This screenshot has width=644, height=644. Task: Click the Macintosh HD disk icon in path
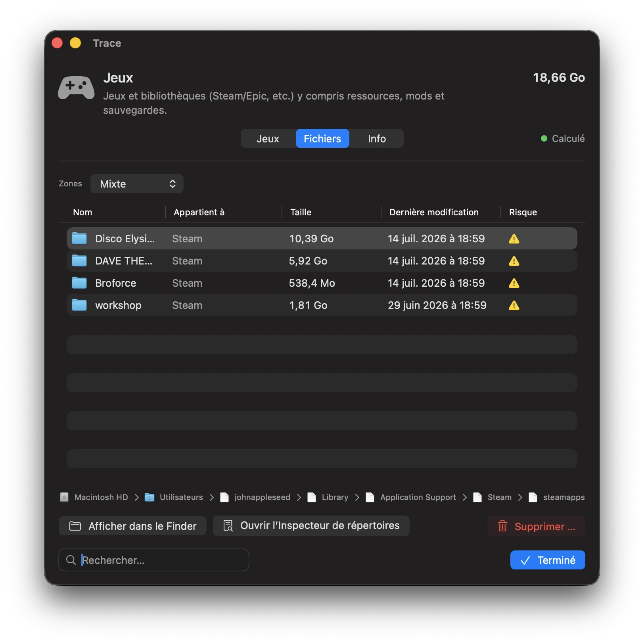point(64,497)
